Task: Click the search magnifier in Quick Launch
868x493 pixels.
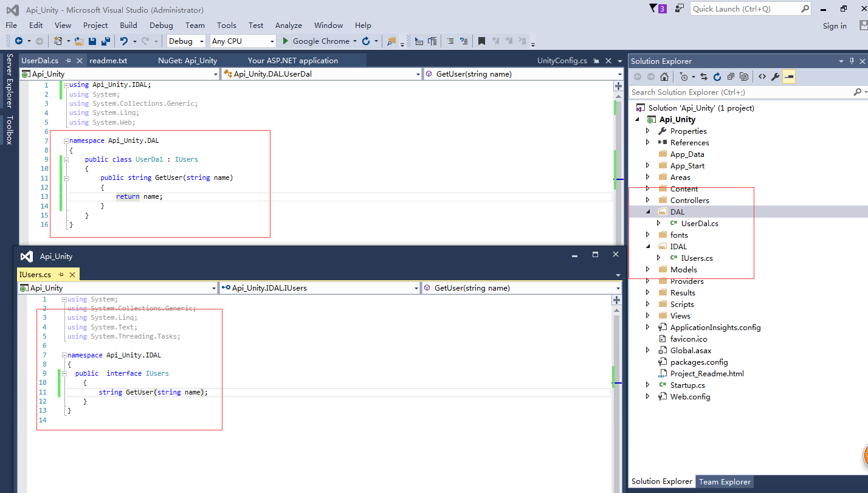Action: click(x=805, y=9)
